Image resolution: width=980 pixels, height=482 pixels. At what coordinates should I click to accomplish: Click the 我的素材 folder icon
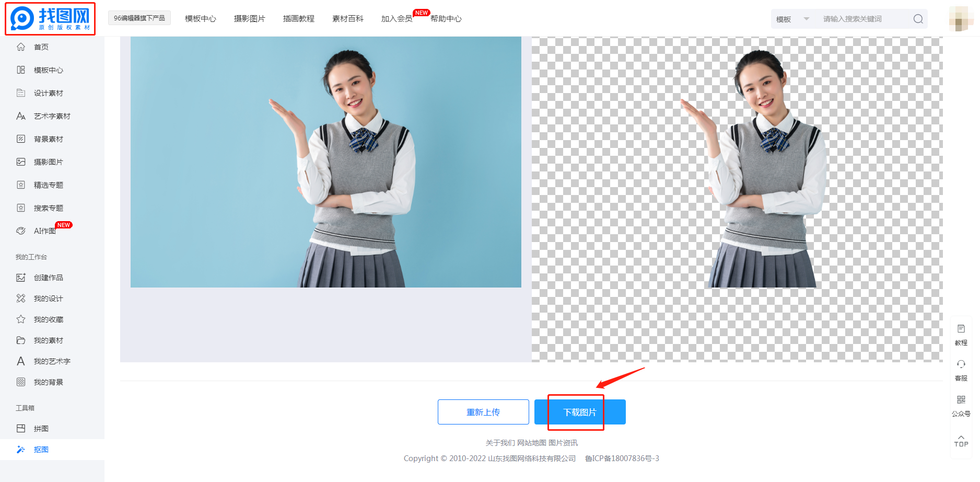pos(21,340)
